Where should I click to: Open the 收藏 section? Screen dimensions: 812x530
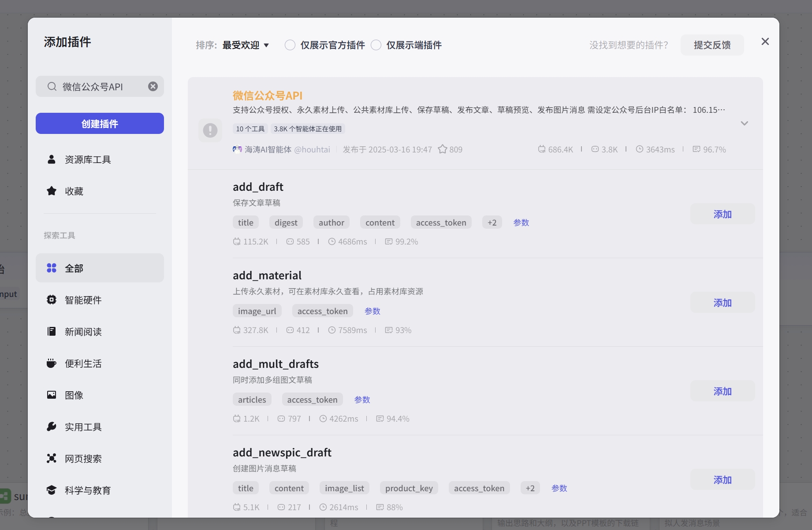coord(100,191)
